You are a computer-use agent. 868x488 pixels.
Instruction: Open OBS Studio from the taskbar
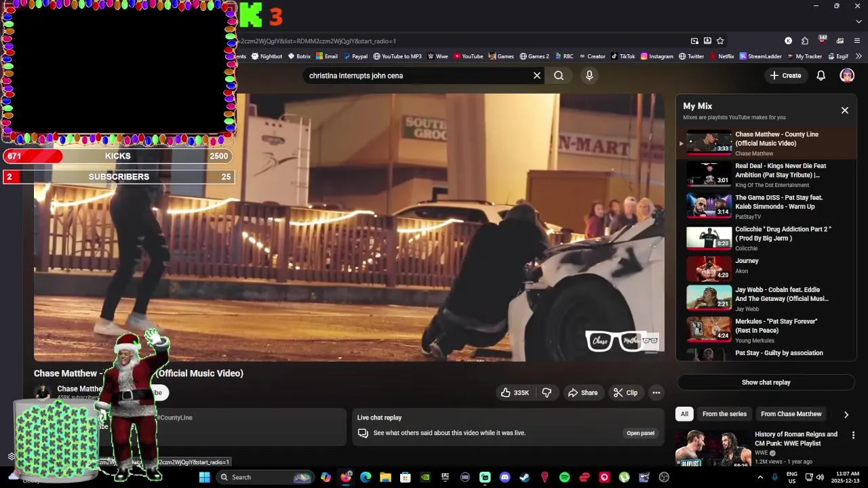click(x=664, y=477)
